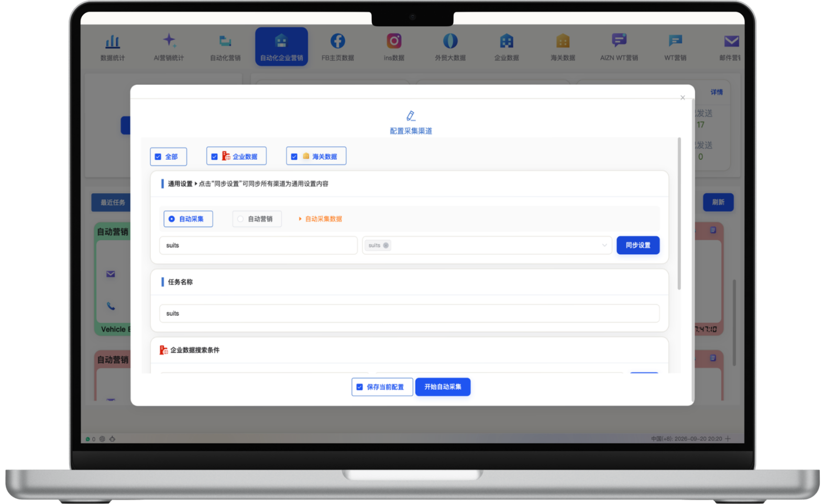Click the green status dot in status bar
The width and height of the screenshot is (825, 504).
87,439
